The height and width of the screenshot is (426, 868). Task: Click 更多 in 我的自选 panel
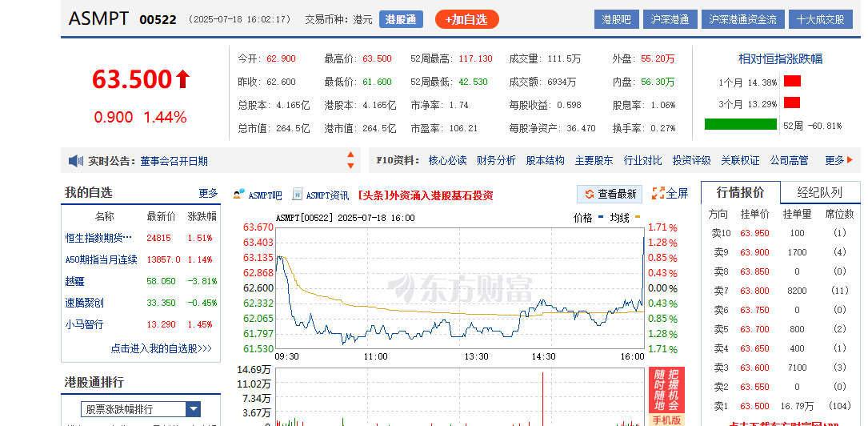click(208, 193)
